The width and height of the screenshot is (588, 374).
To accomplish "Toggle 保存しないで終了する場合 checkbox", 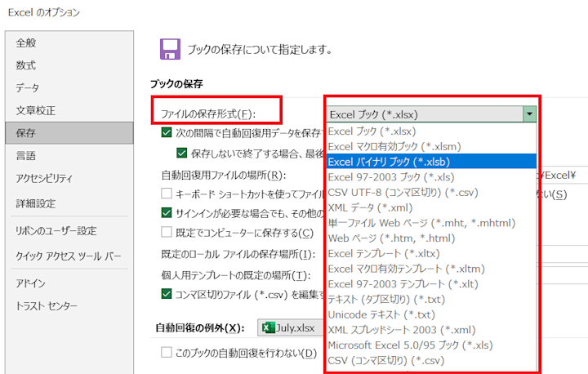I will pos(182,153).
